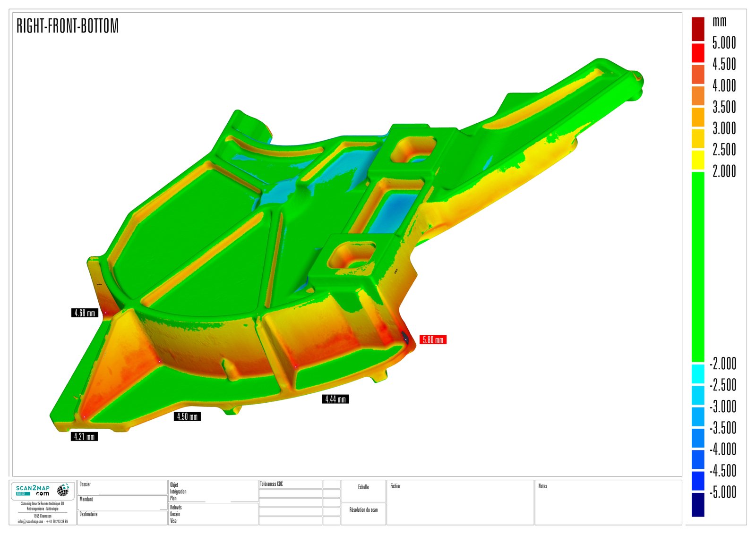Click the Mandant field
Screen dimensions: 756x534
(x=122, y=502)
